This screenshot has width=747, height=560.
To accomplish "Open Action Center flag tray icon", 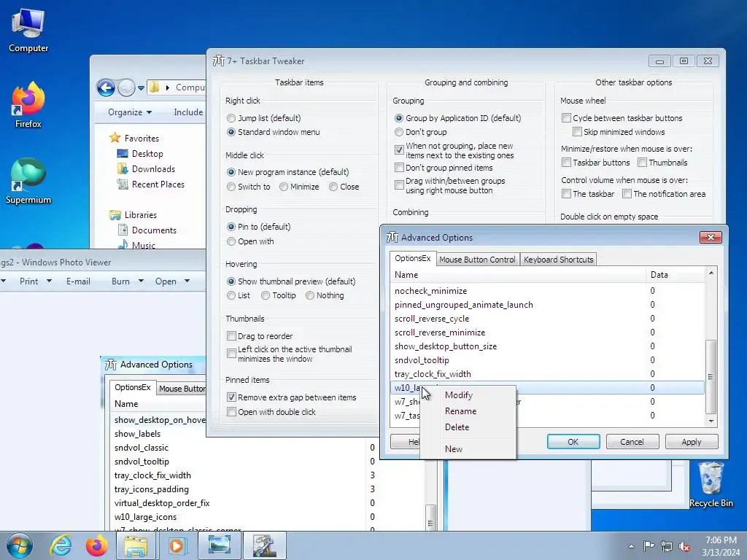I will [x=649, y=546].
